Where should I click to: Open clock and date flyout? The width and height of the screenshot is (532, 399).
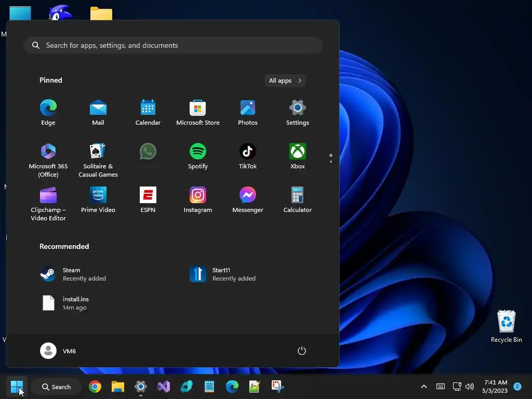(x=495, y=387)
